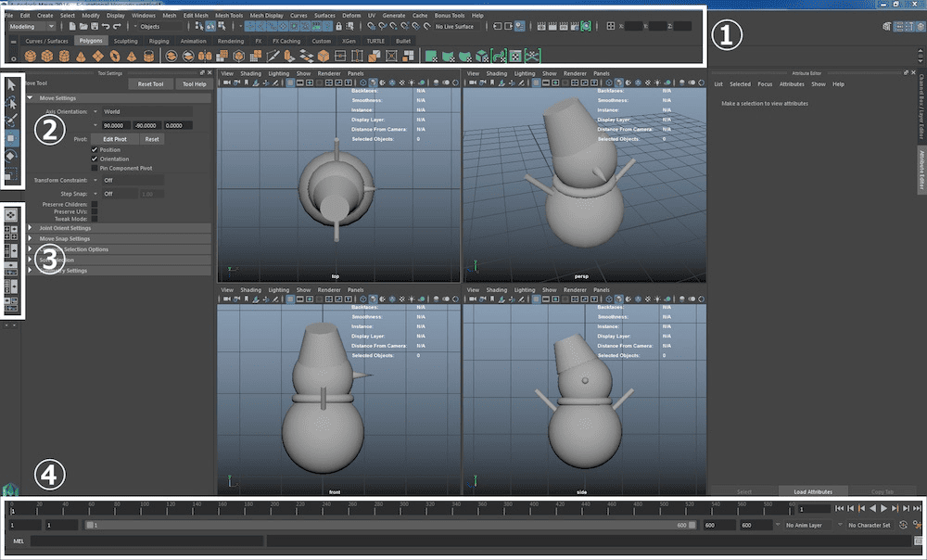Create a polygon pipe from the shelf
Viewport: 927px width, 560px height.
click(x=149, y=57)
